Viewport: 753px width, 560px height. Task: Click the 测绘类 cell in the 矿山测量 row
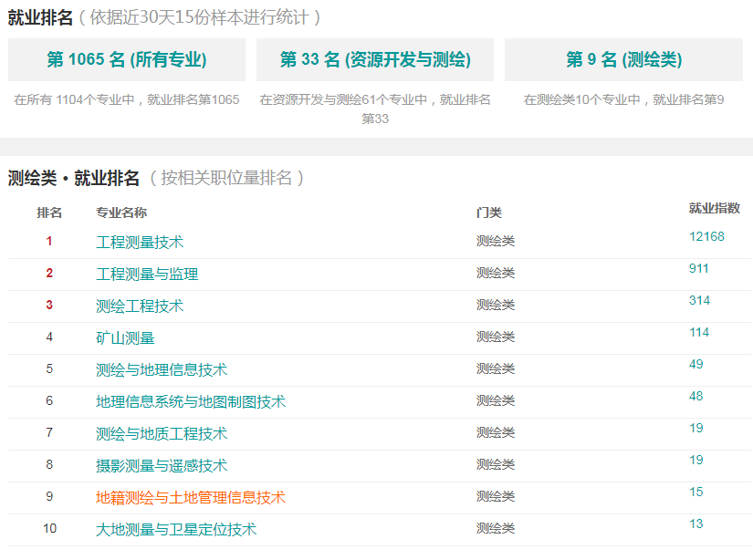click(x=495, y=337)
